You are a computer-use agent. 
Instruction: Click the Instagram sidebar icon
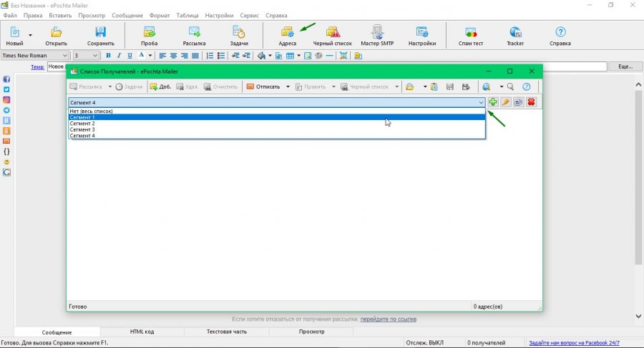tap(6, 100)
